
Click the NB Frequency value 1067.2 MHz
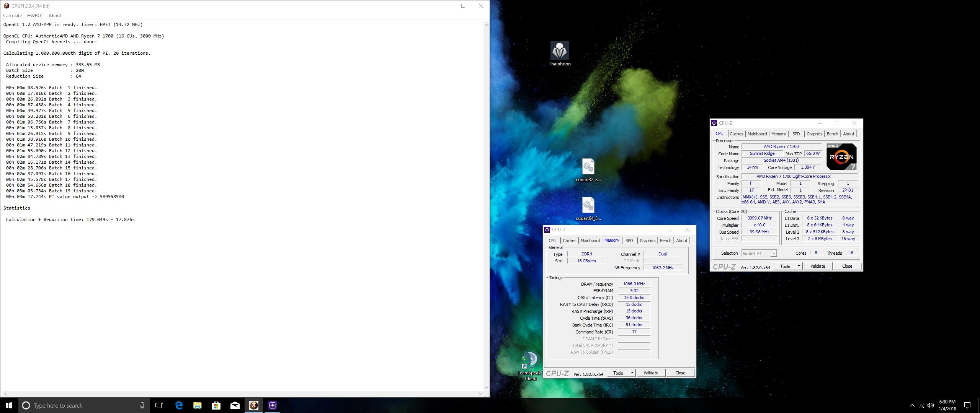(x=663, y=268)
